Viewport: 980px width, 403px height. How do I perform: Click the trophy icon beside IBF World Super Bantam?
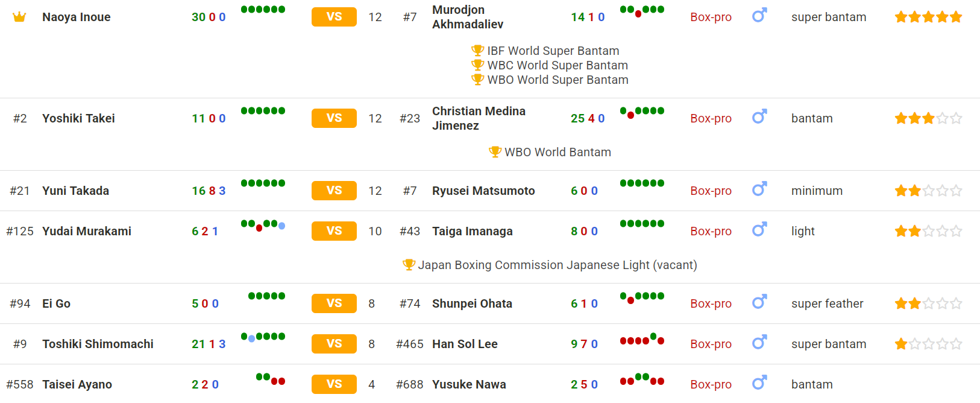(x=477, y=51)
